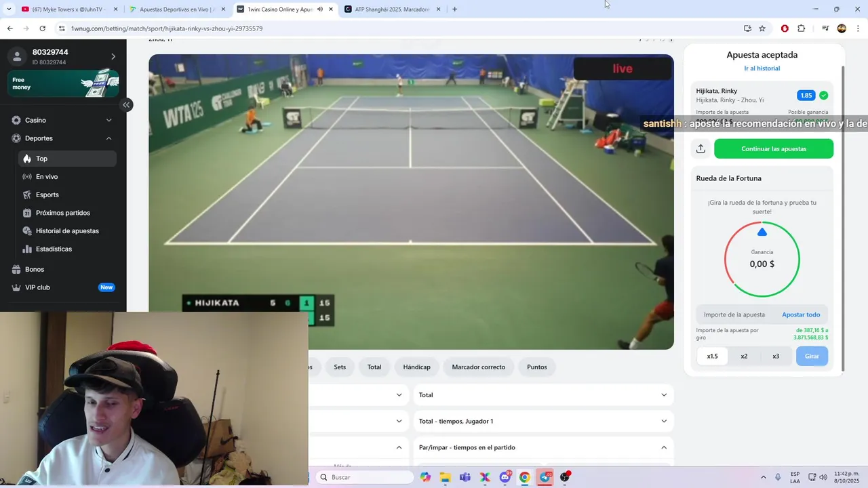The width and height of the screenshot is (868, 488).
Task: Share the accepted bet via upload icon
Action: click(701, 148)
